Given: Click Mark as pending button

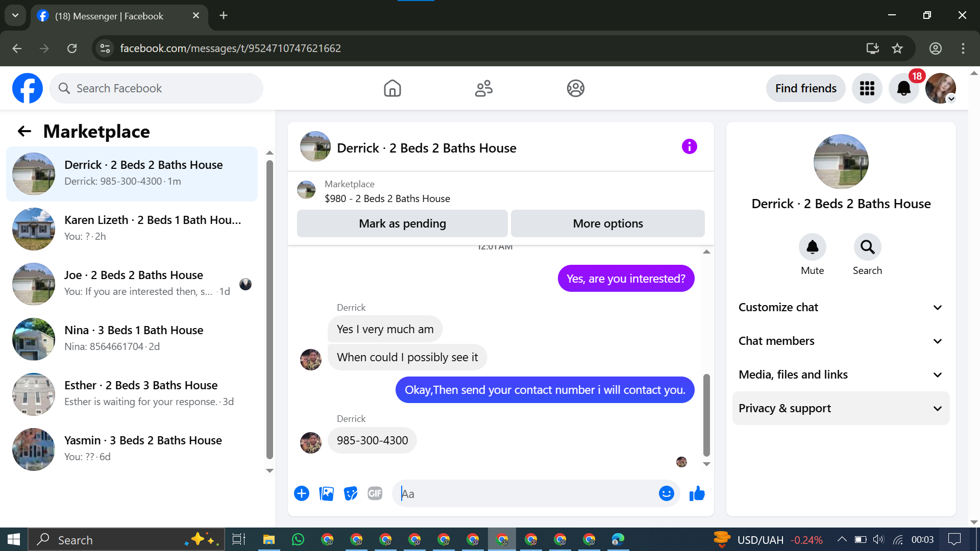Looking at the screenshot, I should [402, 223].
